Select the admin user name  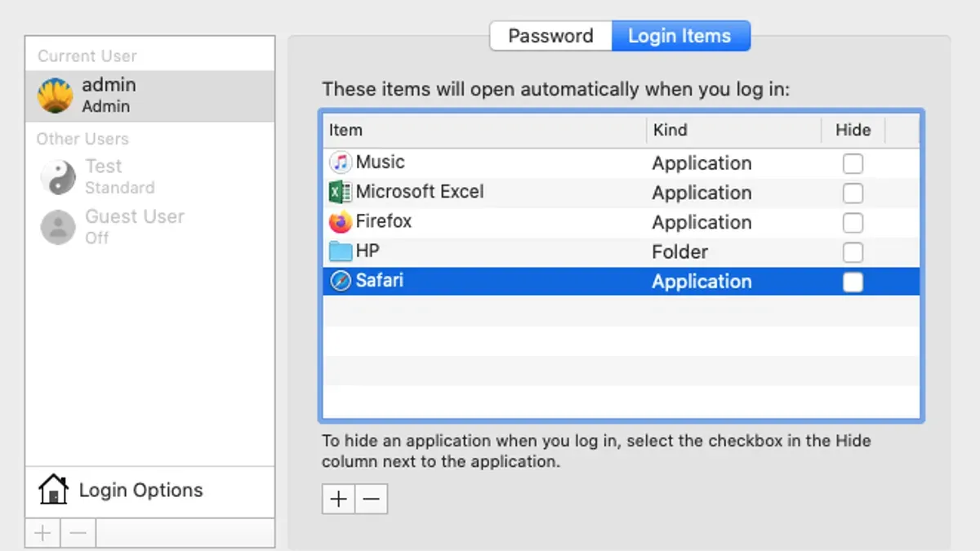pos(109,85)
